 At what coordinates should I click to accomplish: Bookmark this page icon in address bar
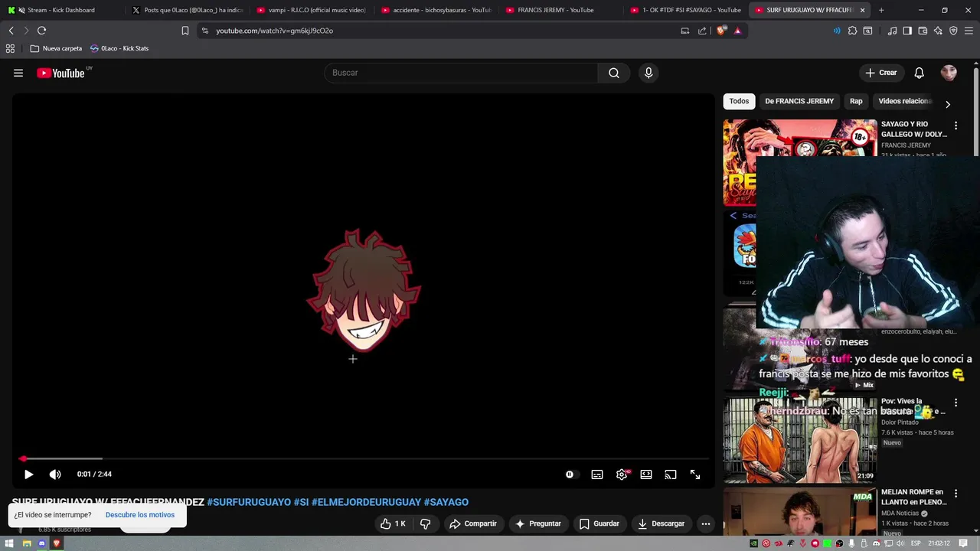coord(185,31)
